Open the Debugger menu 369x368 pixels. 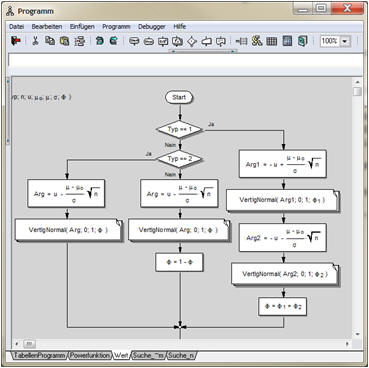(152, 27)
